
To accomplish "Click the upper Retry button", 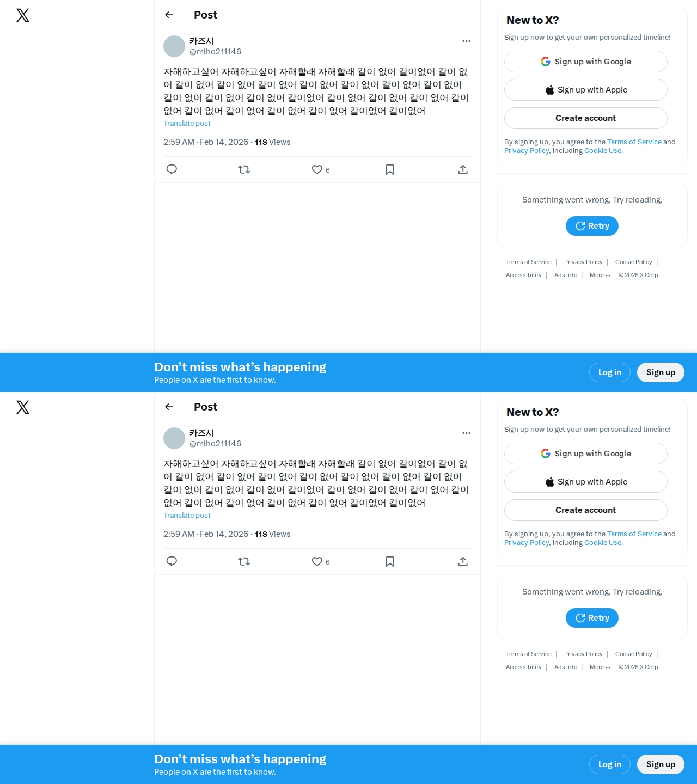I will (x=592, y=226).
